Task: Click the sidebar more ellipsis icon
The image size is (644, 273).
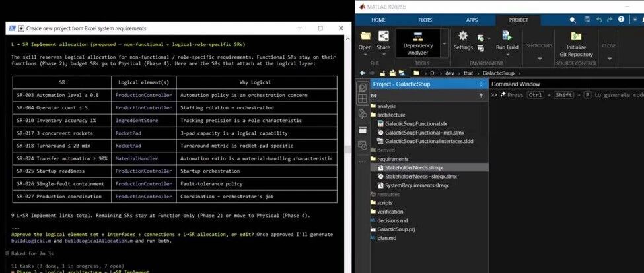Action: point(363,161)
